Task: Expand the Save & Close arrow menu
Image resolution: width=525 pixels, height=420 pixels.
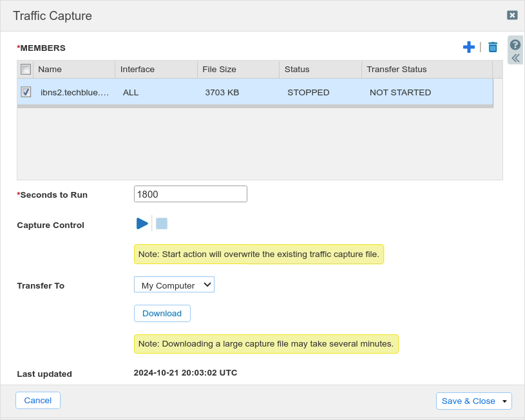Action: pos(504,401)
